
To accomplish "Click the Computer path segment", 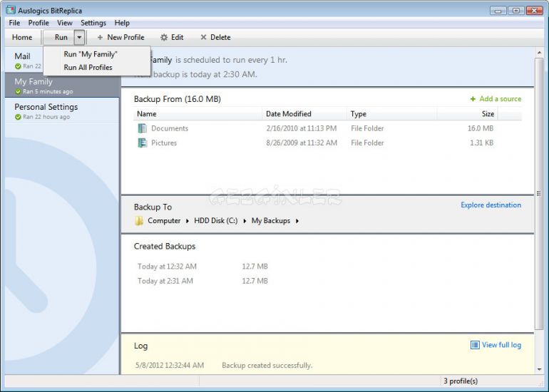I will [x=164, y=221].
